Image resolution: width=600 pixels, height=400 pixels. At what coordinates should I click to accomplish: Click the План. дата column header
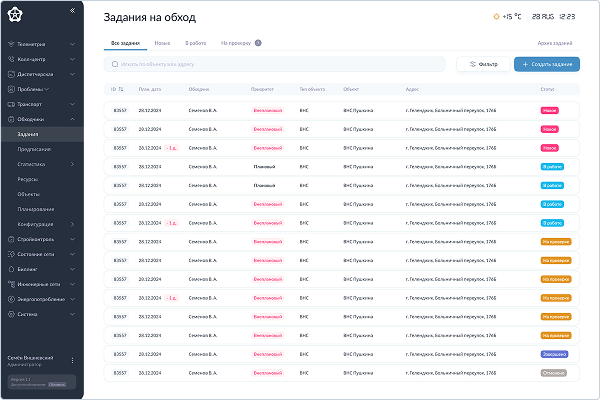click(150, 89)
